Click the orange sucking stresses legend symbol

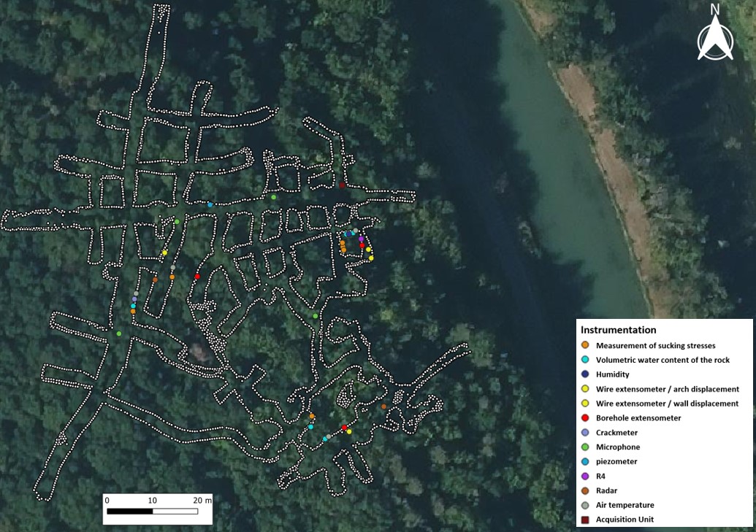tap(585, 345)
